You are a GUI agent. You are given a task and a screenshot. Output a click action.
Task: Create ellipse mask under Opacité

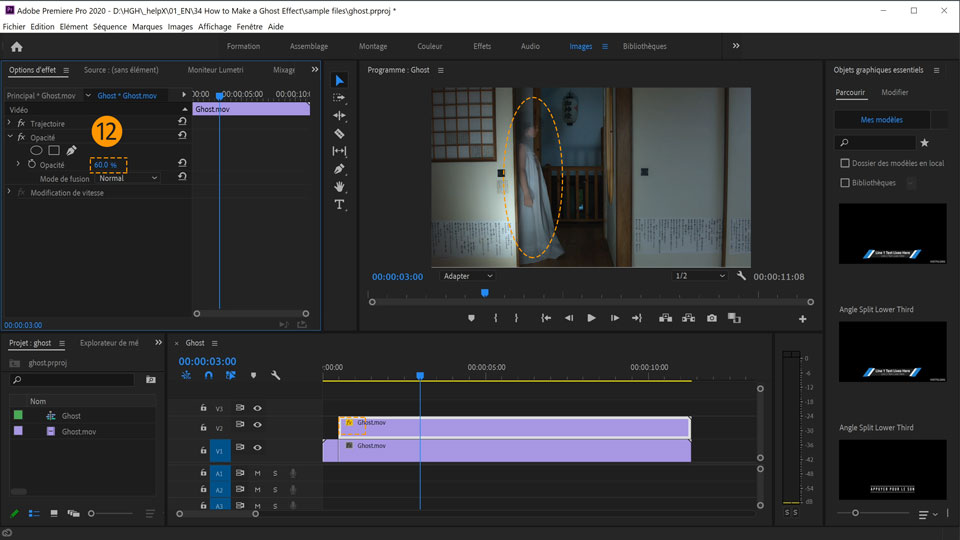coord(37,151)
